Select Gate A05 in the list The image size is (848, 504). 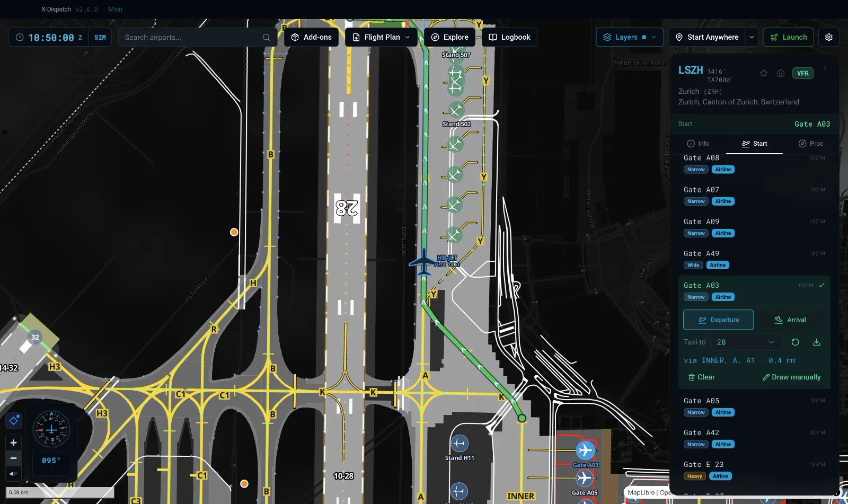754,406
